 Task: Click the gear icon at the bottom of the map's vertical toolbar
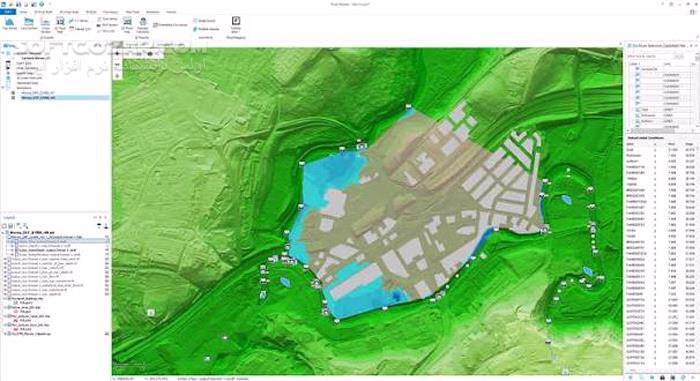(117, 76)
